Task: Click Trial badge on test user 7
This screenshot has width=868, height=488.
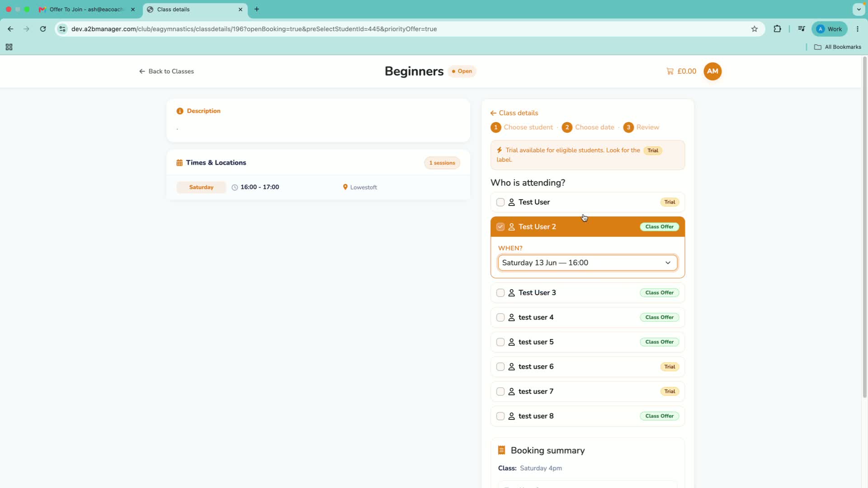Action: [x=670, y=392]
